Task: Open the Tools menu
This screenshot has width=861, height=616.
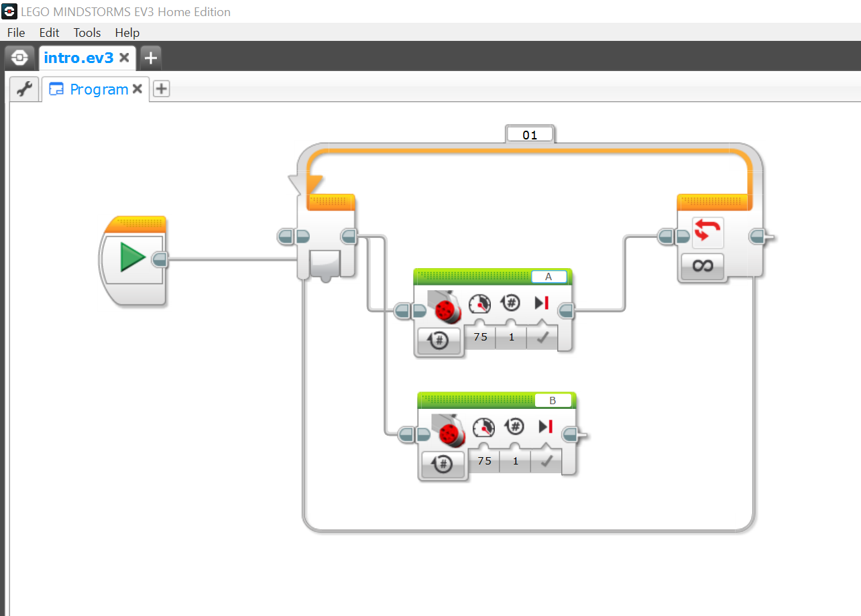Action: click(x=87, y=32)
